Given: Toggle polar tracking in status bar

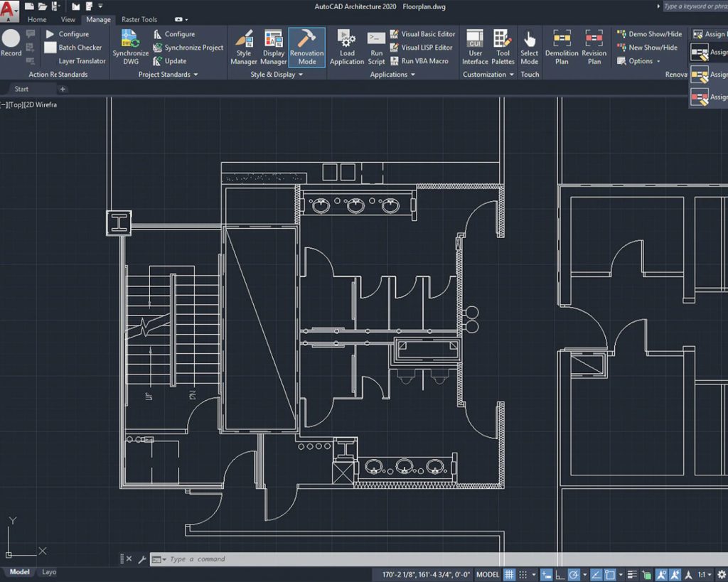Looking at the screenshot, I should pyautogui.click(x=574, y=575).
